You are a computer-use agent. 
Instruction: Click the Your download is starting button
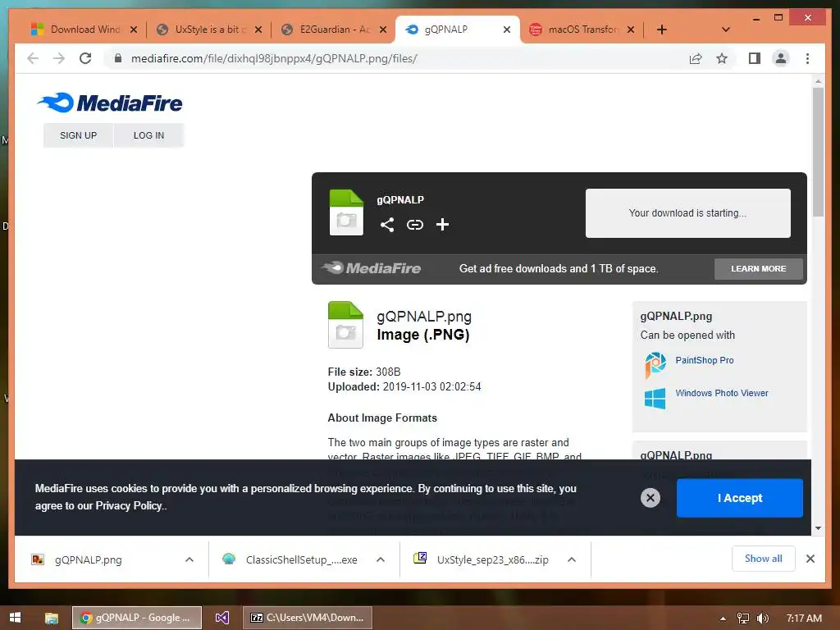(687, 212)
